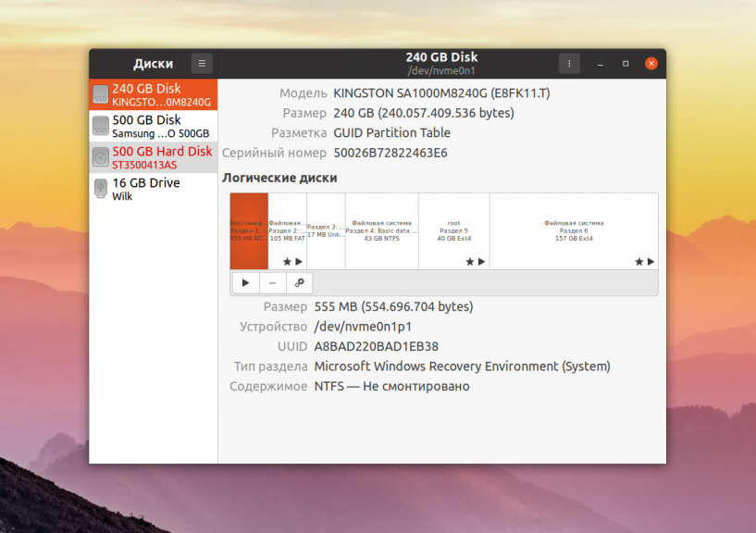The image size is (756, 533).
Task: Click the Samsung 500 GB disk icon in sidebar
Action: point(101,126)
